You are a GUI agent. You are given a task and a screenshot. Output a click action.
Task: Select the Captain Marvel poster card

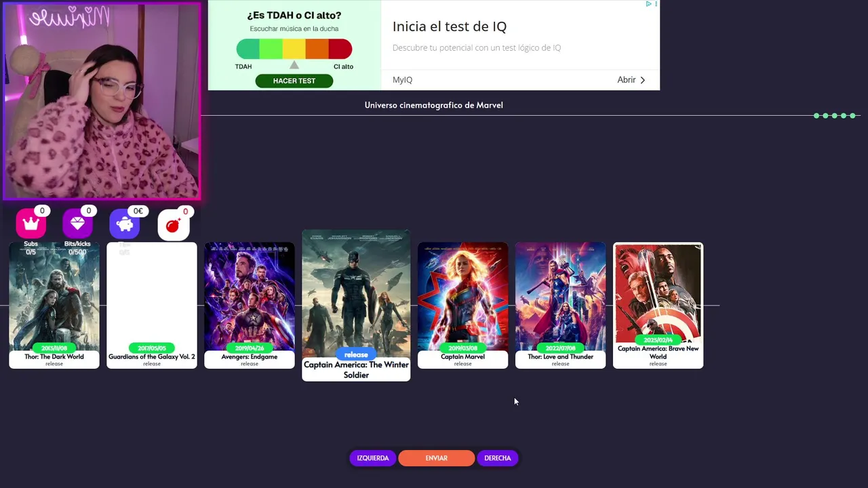click(462, 306)
